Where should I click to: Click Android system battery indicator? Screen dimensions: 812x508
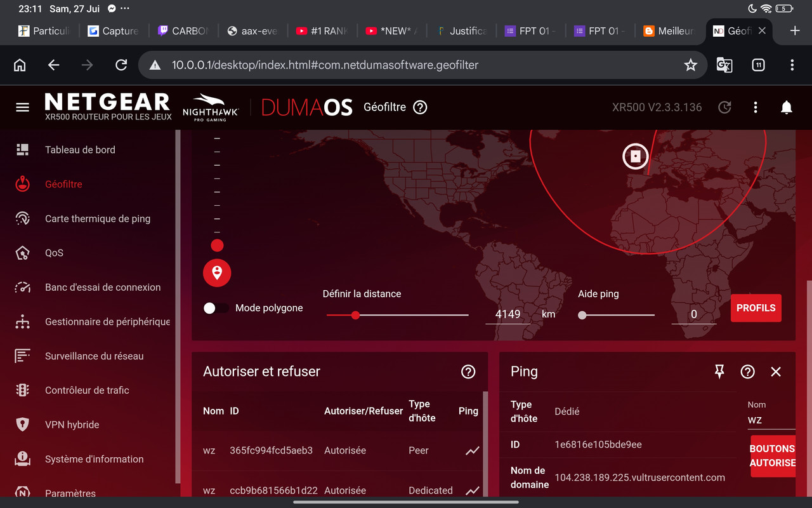pyautogui.click(x=784, y=9)
